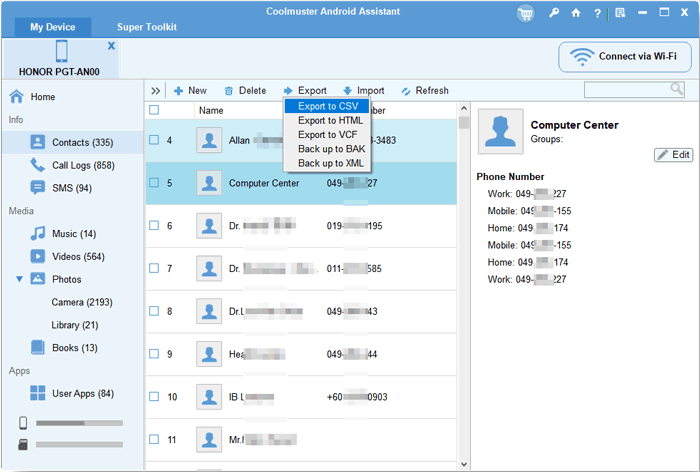
Task: Collapse the Photos tree node
Action: click(x=19, y=279)
